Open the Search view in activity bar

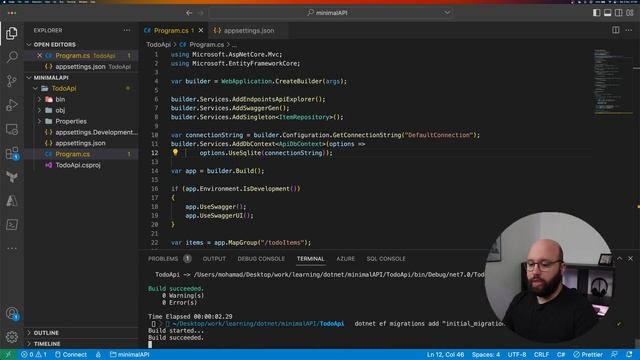click(x=12, y=57)
